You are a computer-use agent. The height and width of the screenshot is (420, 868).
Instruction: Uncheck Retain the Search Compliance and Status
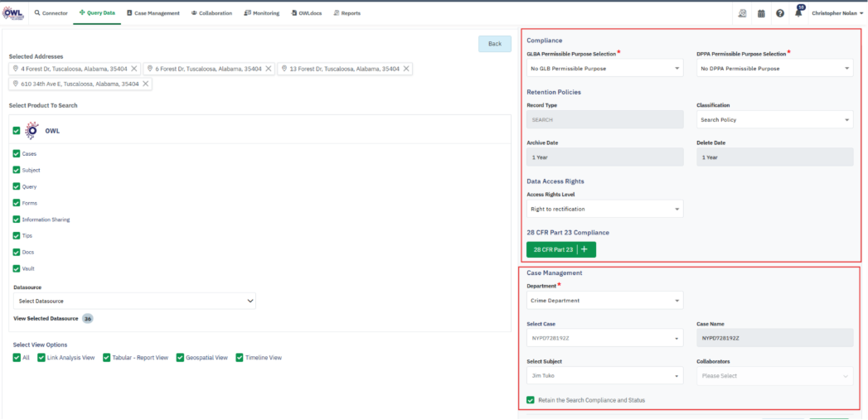click(531, 400)
